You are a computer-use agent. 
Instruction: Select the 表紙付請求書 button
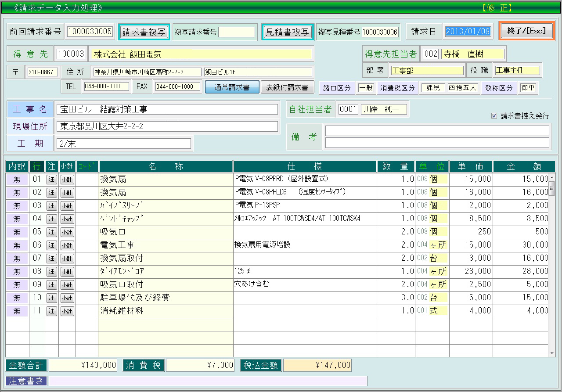pyautogui.click(x=287, y=87)
